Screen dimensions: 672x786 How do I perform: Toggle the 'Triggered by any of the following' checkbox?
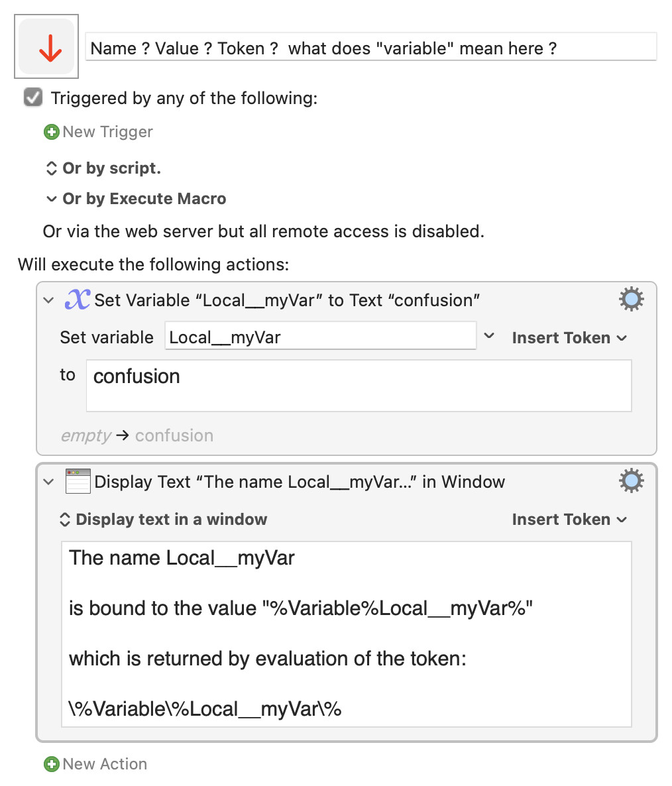coord(33,98)
